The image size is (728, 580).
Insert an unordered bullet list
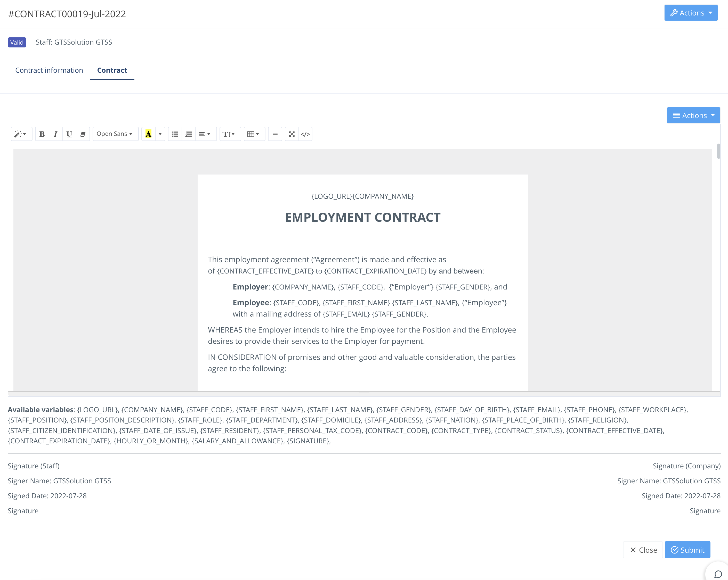click(x=175, y=134)
